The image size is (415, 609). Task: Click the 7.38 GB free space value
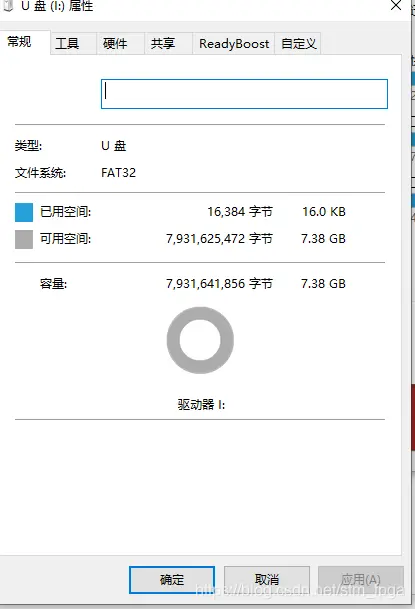[323, 238]
